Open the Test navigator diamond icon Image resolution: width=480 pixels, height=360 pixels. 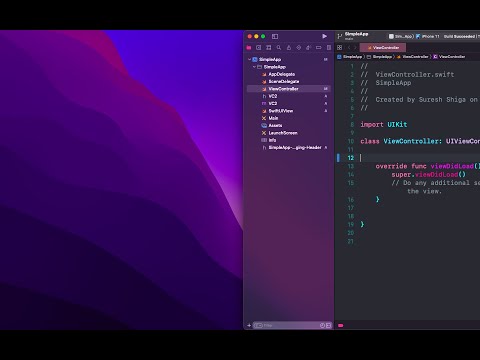tap(299, 48)
